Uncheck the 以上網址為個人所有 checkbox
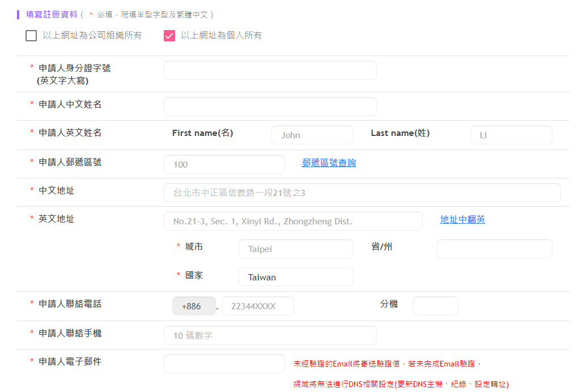The width and height of the screenshot is (587, 392). pyautogui.click(x=169, y=36)
